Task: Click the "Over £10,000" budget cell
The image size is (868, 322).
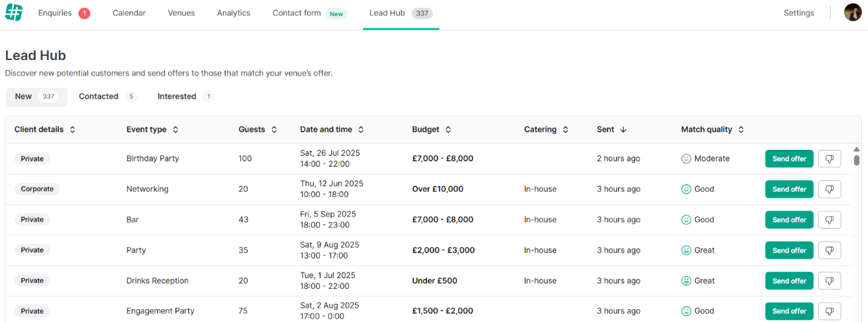Action: (437, 189)
